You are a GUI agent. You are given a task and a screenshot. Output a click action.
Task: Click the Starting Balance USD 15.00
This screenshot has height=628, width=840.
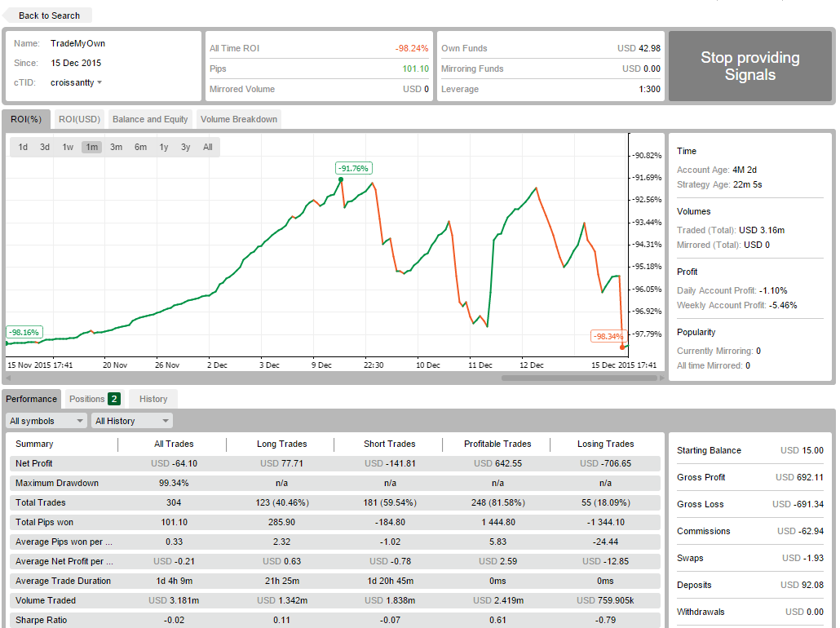pos(802,450)
